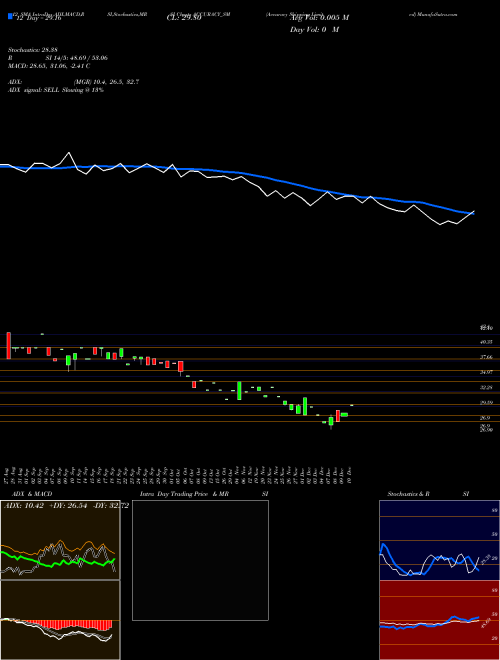Click the 'Avg Vol: 0.005 M' readout

pyautogui.click(x=319, y=18)
